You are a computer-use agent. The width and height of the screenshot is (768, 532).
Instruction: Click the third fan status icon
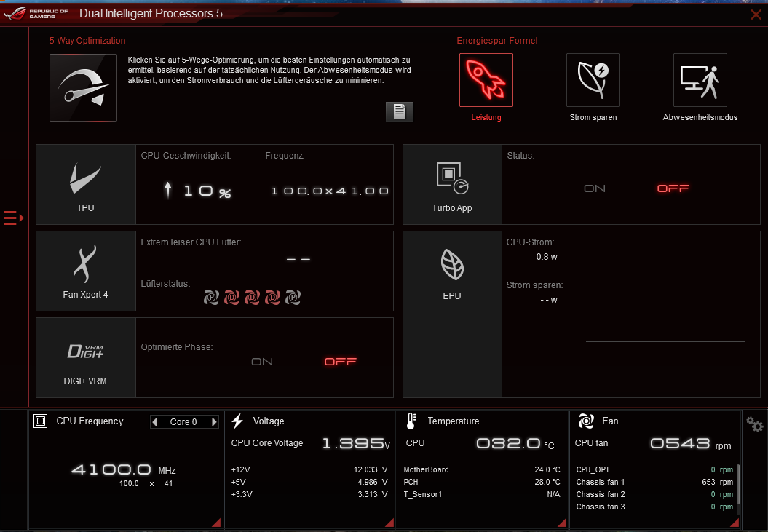click(253, 297)
